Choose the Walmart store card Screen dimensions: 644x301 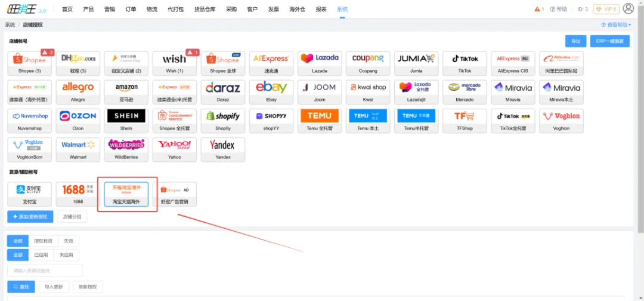(78, 150)
